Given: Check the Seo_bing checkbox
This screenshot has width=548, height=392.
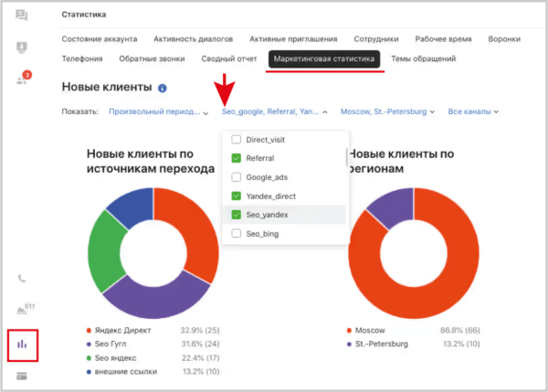Looking at the screenshot, I should point(237,233).
